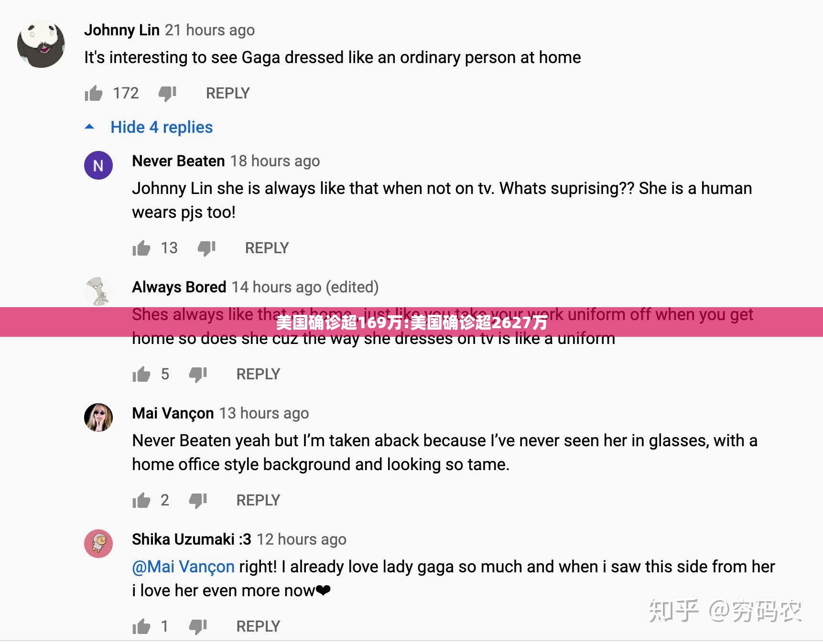View Johnny Lin's profile avatar

click(x=41, y=44)
